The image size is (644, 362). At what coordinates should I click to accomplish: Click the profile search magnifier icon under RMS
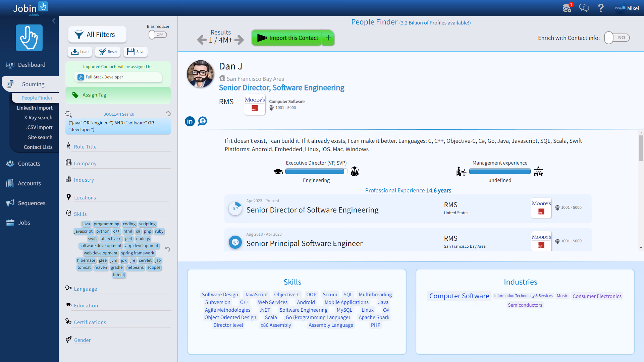click(x=202, y=121)
